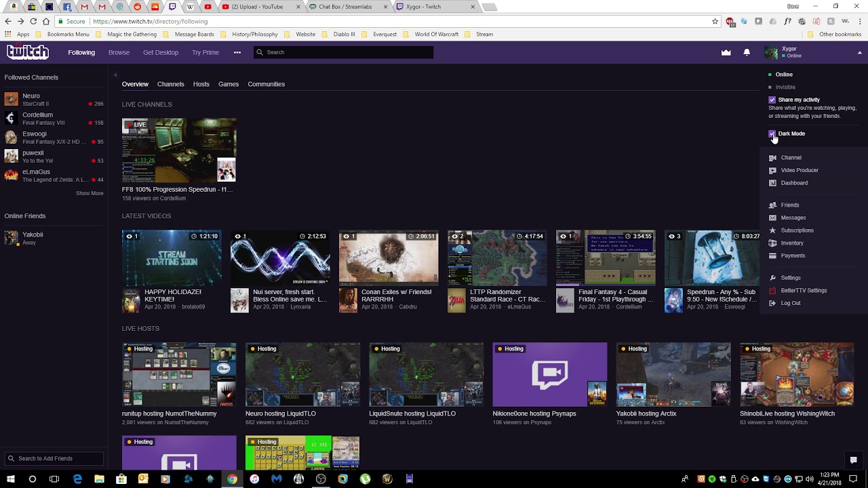
Task: Open Windows Start button
Action: click(x=10, y=479)
